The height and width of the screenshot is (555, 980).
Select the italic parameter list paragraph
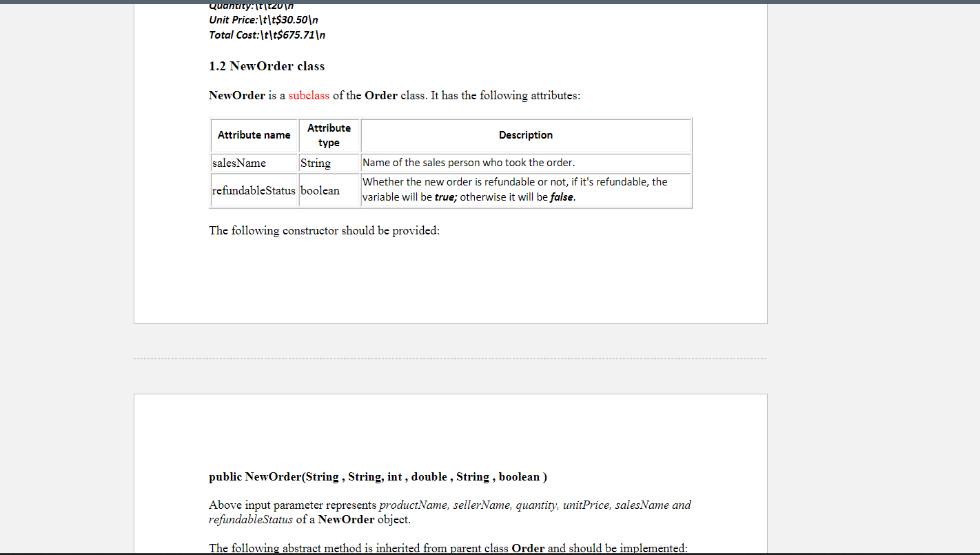(x=449, y=512)
